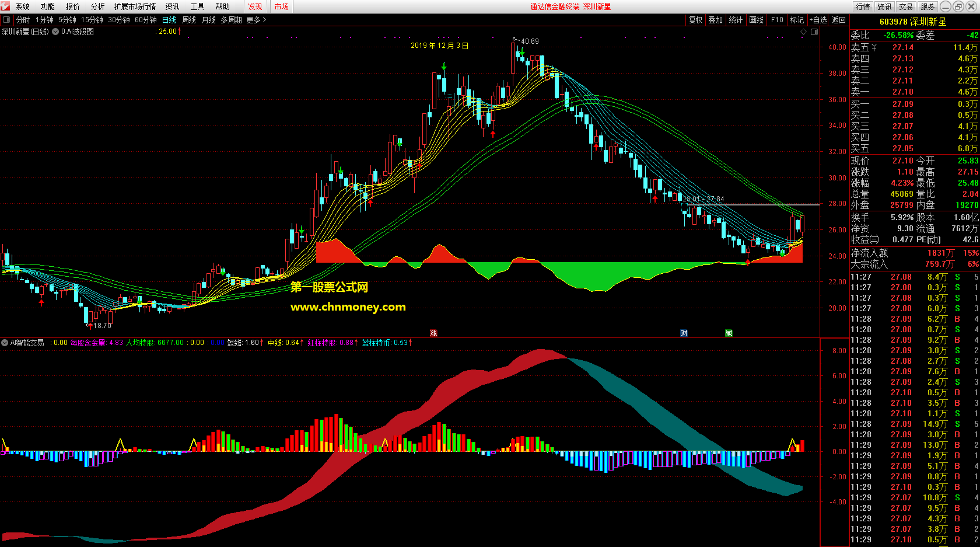This screenshot has width=980, height=547.
Task: Open the 工具 menu
Action: click(x=198, y=6)
